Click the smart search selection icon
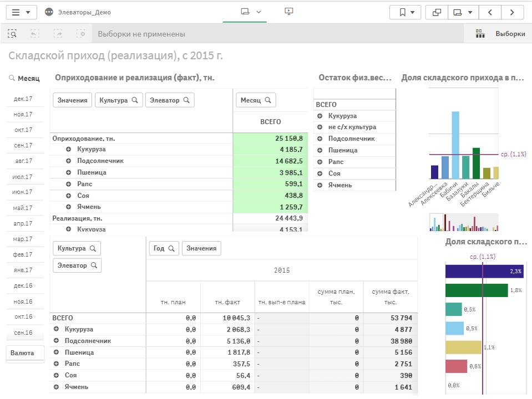Viewport: 532px width, 399px height. pos(12,34)
